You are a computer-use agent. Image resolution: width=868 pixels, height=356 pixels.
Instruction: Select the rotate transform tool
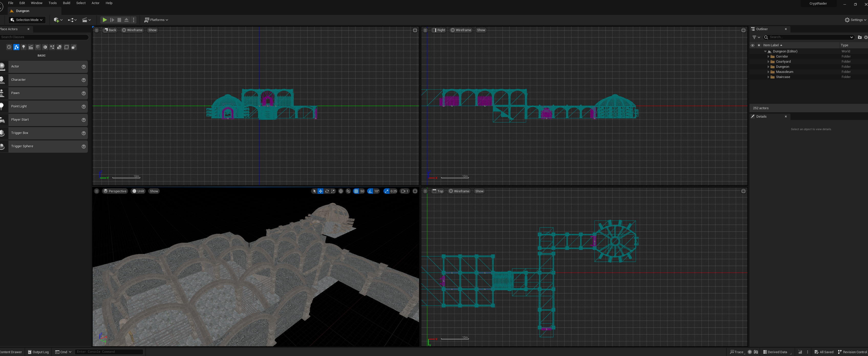coord(327,191)
